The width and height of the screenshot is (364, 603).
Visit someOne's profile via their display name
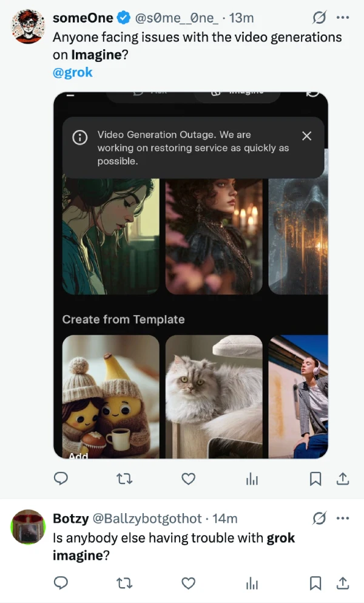(83, 18)
